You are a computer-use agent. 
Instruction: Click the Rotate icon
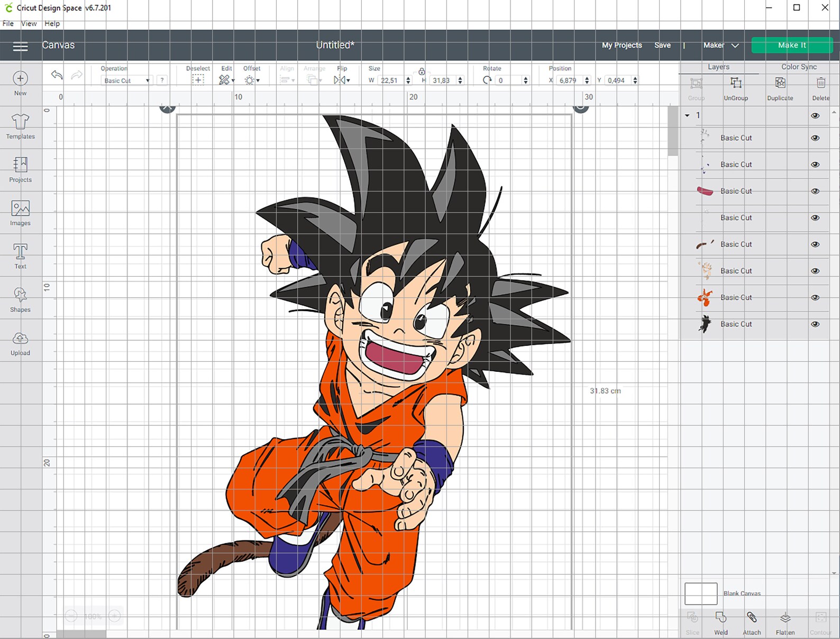pos(487,80)
